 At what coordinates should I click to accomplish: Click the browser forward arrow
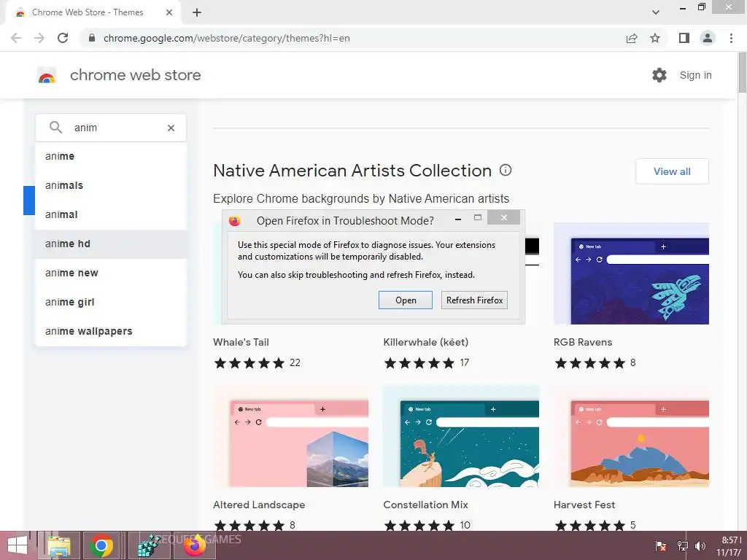(x=39, y=38)
